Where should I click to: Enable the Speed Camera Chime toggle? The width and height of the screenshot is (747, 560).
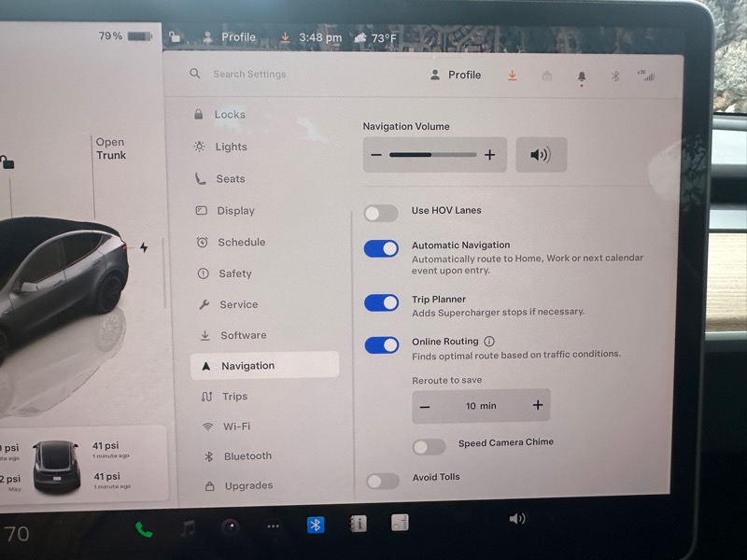pos(429,446)
